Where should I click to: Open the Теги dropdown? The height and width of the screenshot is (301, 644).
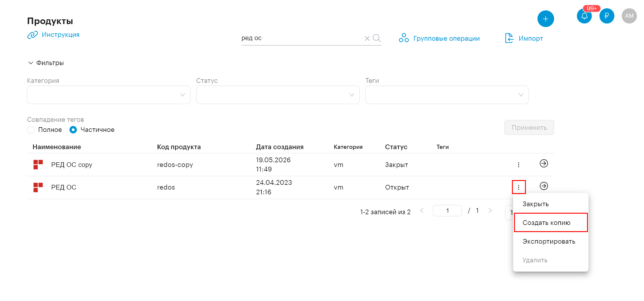point(447,95)
